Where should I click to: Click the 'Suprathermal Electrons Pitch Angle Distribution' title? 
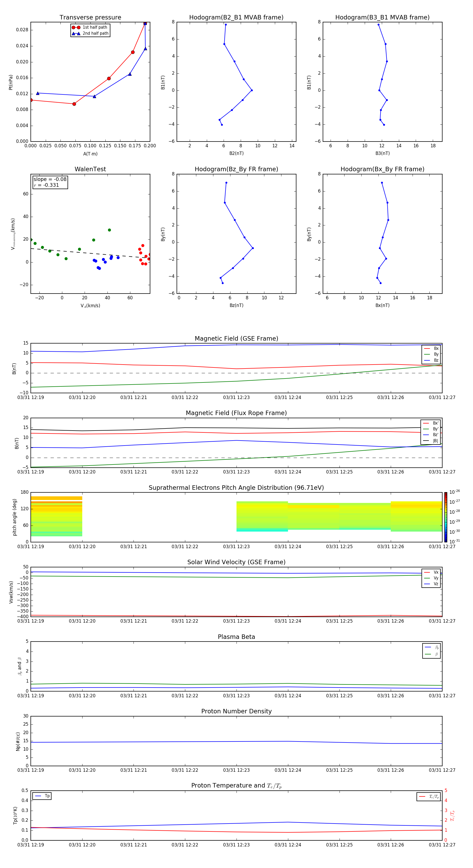pyautogui.click(x=236, y=488)
